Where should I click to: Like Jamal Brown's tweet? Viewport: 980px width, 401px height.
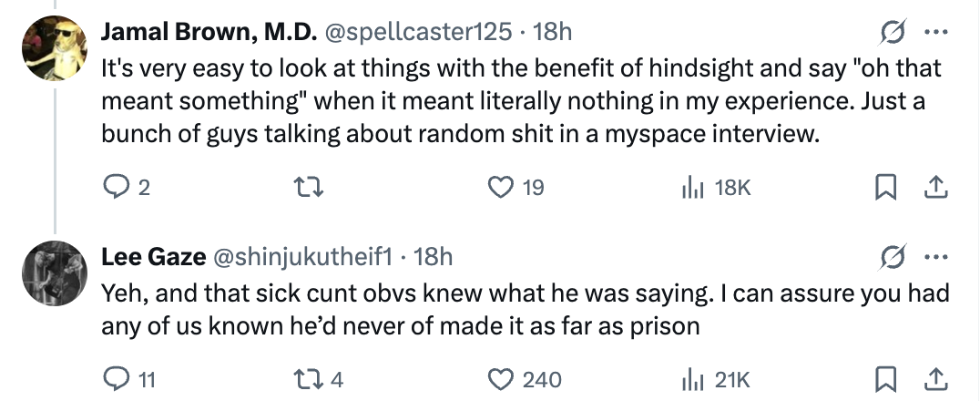pos(500,188)
